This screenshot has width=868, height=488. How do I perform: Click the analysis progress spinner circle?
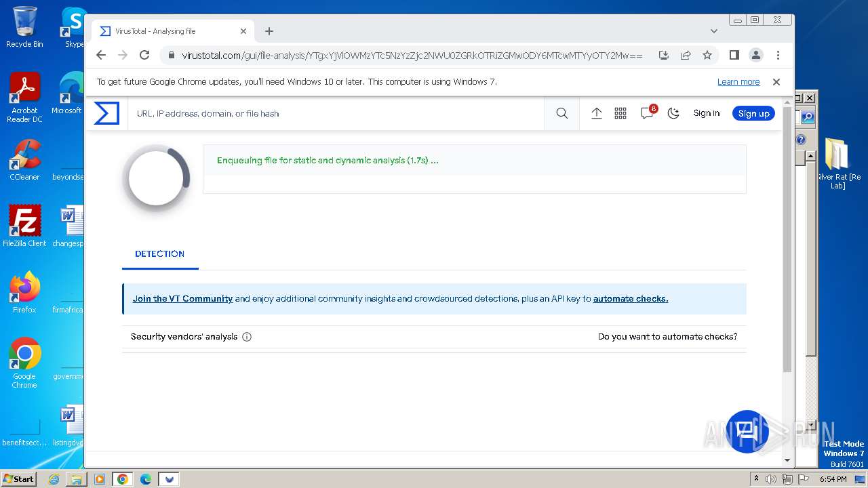click(156, 178)
